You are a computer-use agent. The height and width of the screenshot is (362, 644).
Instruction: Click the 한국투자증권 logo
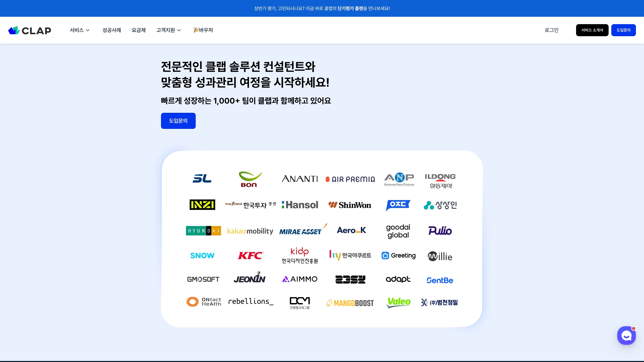coord(251,205)
